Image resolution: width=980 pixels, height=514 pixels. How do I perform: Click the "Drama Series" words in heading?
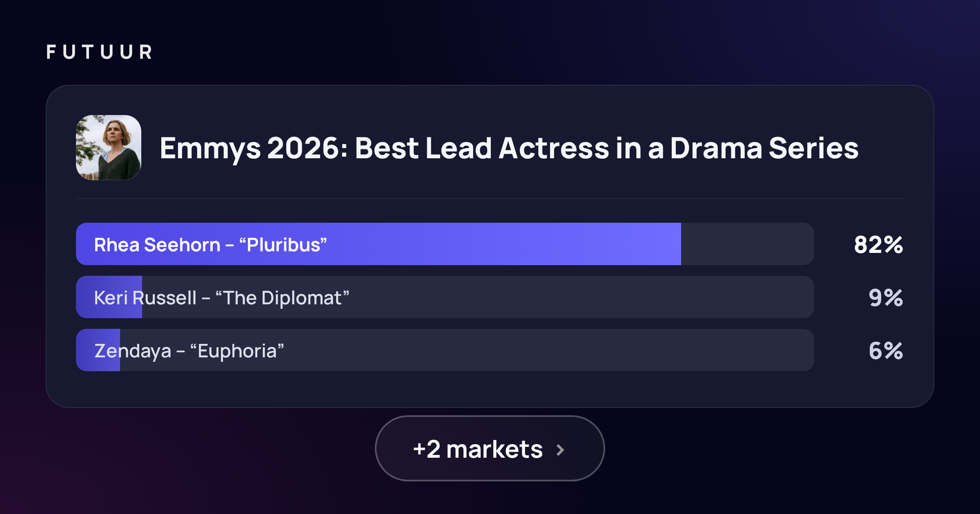[x=764, y=148]
